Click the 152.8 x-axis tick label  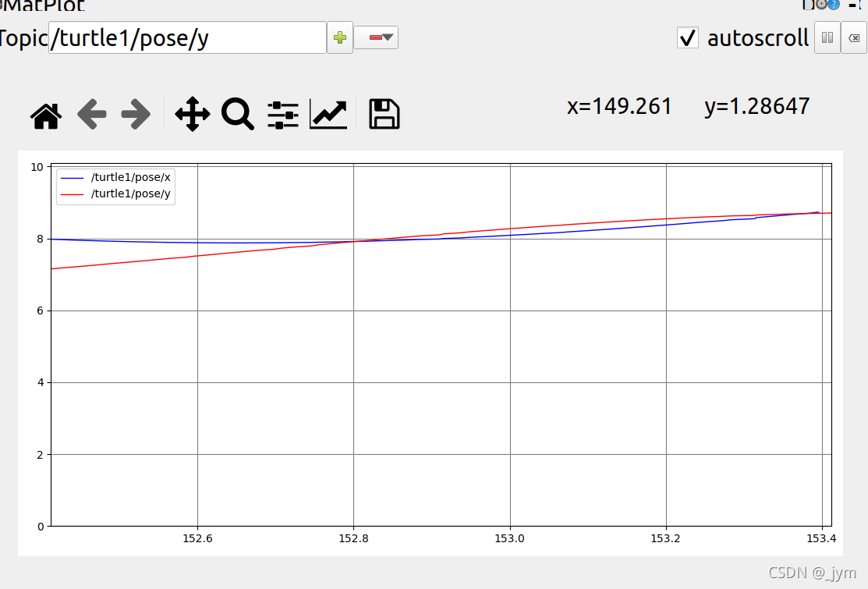pos(353,538)
